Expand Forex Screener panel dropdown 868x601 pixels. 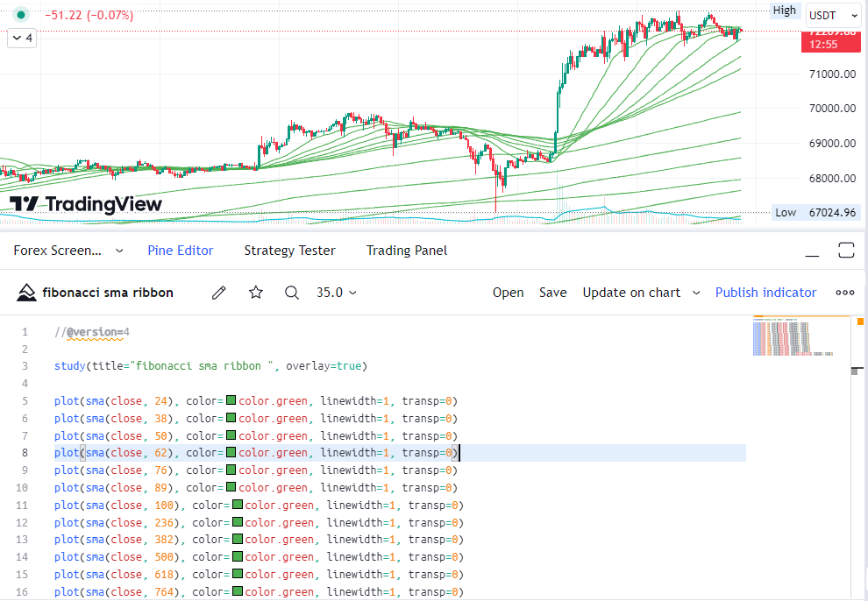point(120,251)
